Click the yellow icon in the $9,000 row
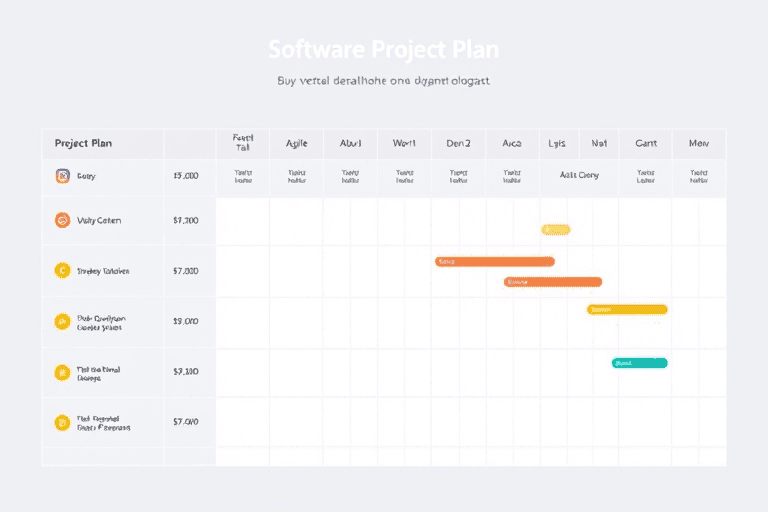Viewport: 768px width, 512px height. click(62, 321)
